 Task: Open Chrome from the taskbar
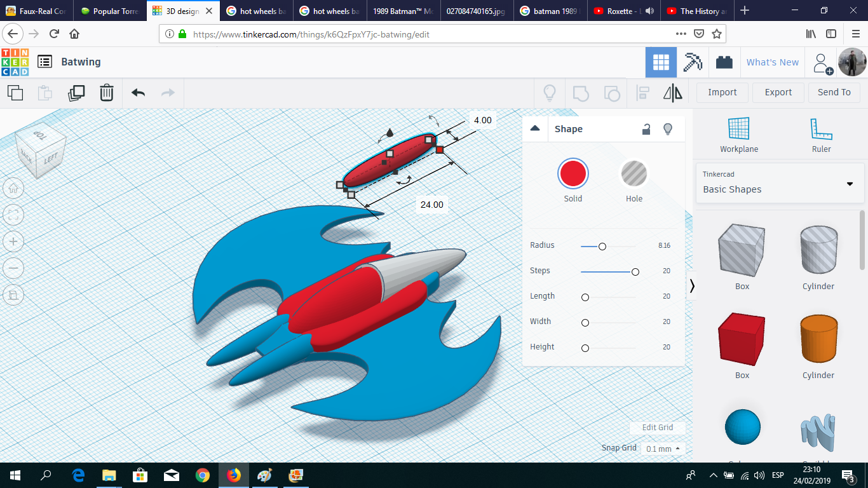click(x=203, y=475)
